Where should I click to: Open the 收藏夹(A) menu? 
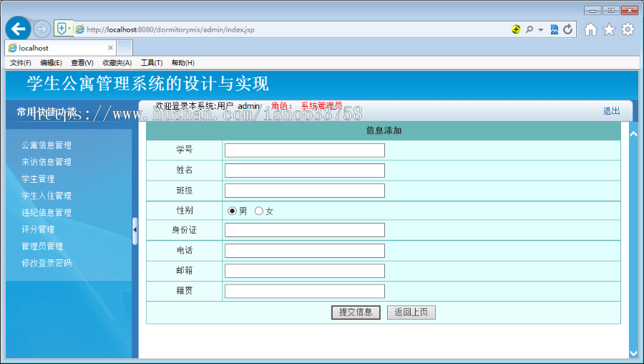(117, 62)
